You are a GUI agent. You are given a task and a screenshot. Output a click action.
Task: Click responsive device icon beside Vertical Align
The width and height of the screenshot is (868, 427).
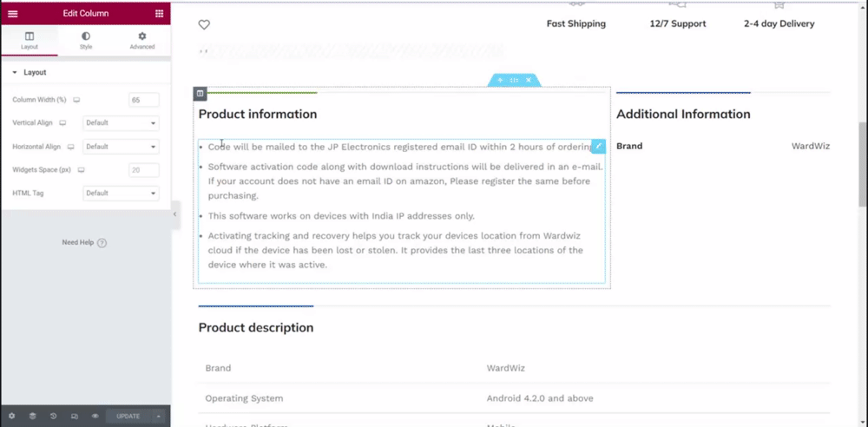[62, 123]
